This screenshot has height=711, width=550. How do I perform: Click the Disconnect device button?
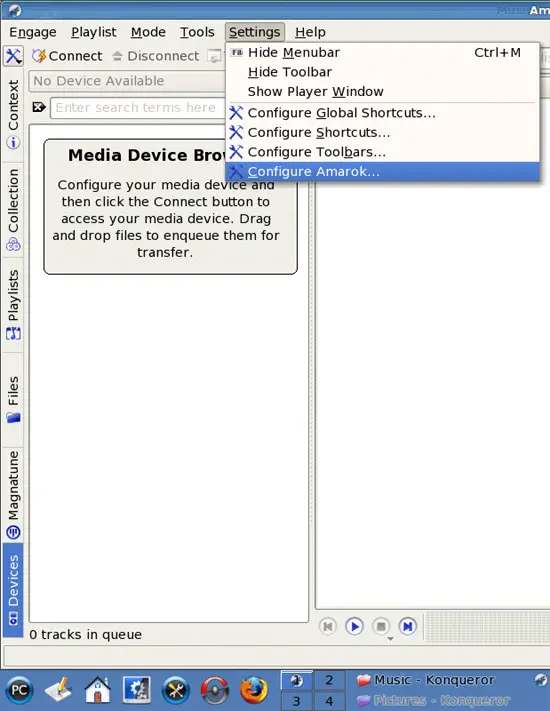pos(156,56)
